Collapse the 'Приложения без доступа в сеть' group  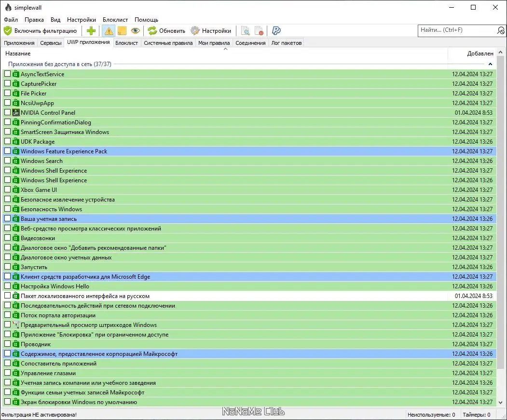pos(490,64)
